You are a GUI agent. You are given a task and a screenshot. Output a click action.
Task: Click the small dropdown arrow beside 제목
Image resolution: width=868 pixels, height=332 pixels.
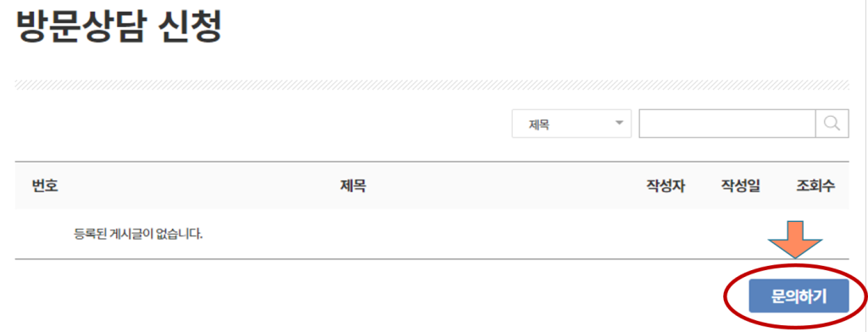(x=620, y=122)
